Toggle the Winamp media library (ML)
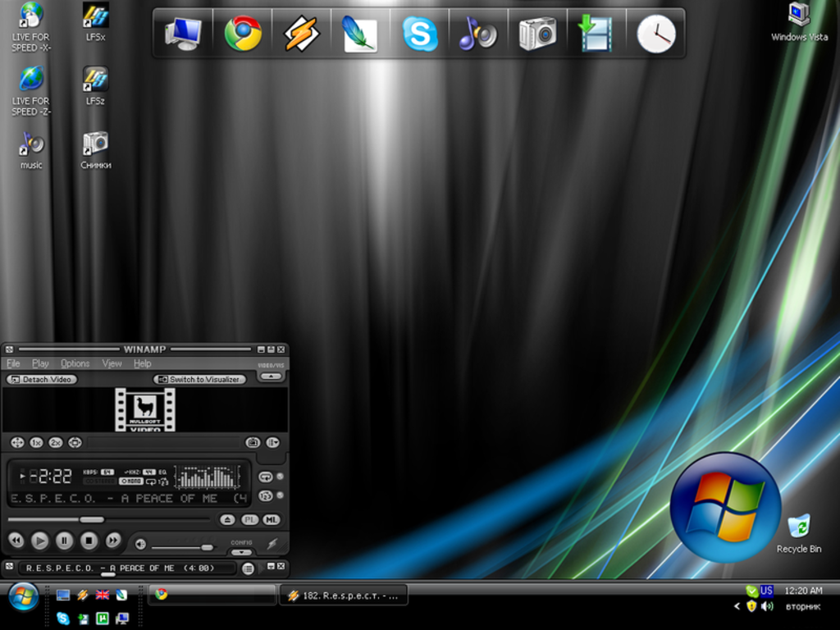This screenshot has height=630, width=840. click(x=272, y=519)
